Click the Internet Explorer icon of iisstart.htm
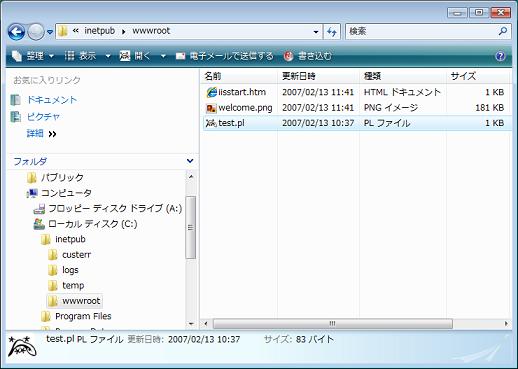Image resolution: width=518 pixels, height=369 pixels. (211, 92)
